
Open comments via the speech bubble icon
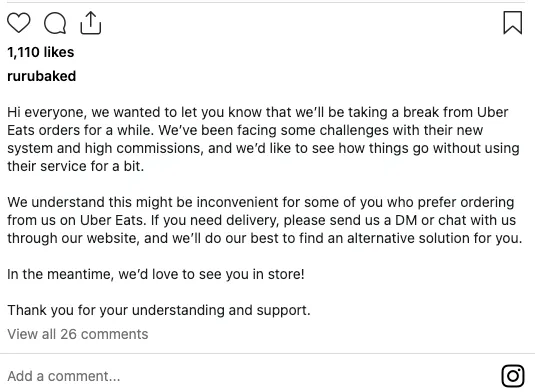pos(55,23)
